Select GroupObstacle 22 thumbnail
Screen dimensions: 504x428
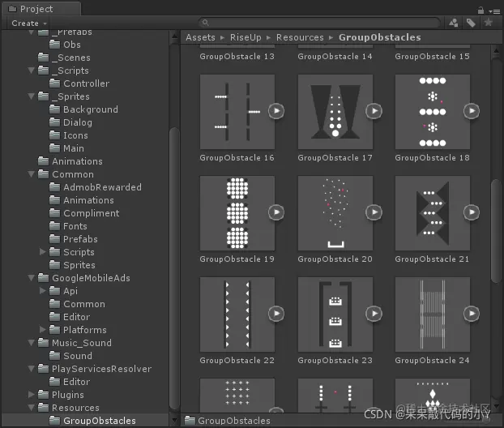237,315
